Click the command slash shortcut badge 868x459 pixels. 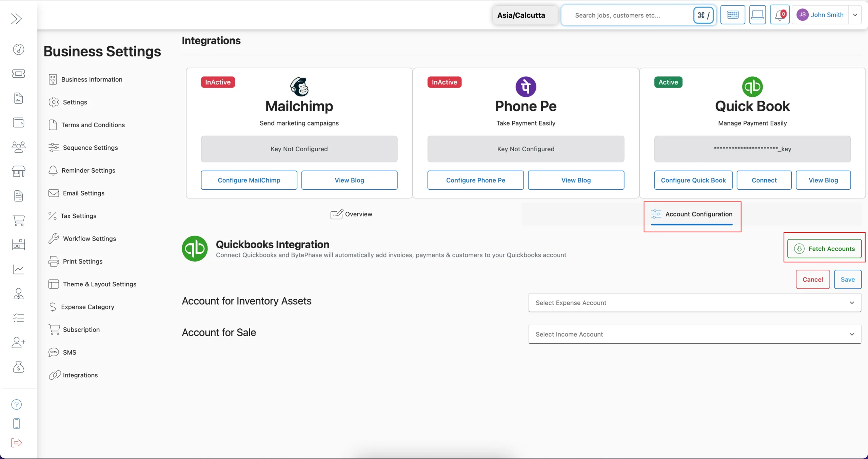[704, 15]
